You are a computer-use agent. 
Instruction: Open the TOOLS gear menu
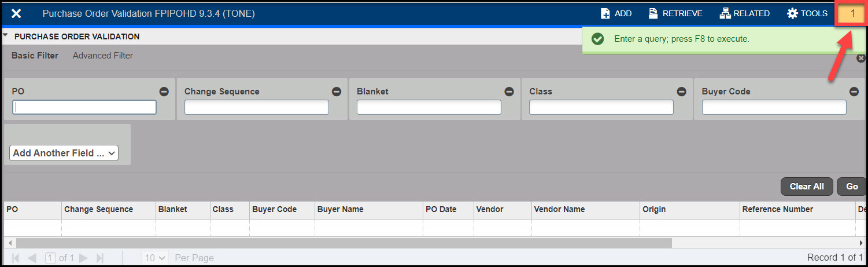pos(807,13)
